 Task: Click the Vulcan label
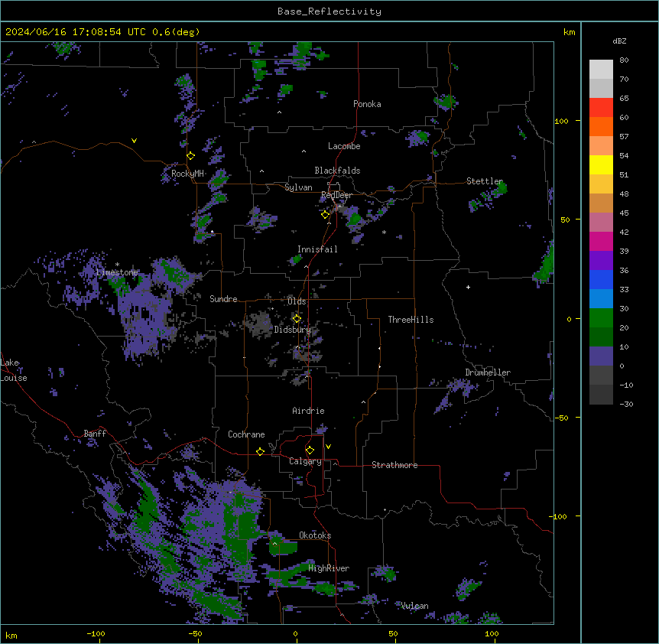pyautogui.click(x=414, y=606)
